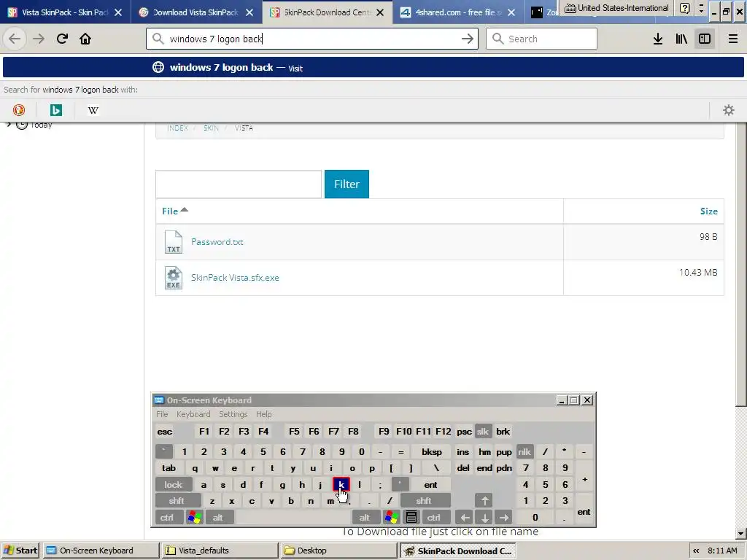This screenshot has width=747, height=560.
Task: Click the go arrow in the address bar
Action: (468, 39)
